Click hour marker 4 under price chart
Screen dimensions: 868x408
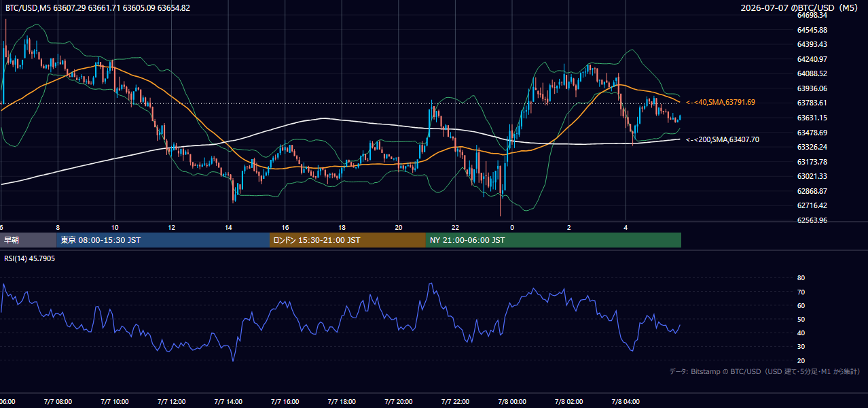pyautogui.click(x=626, y=227)
